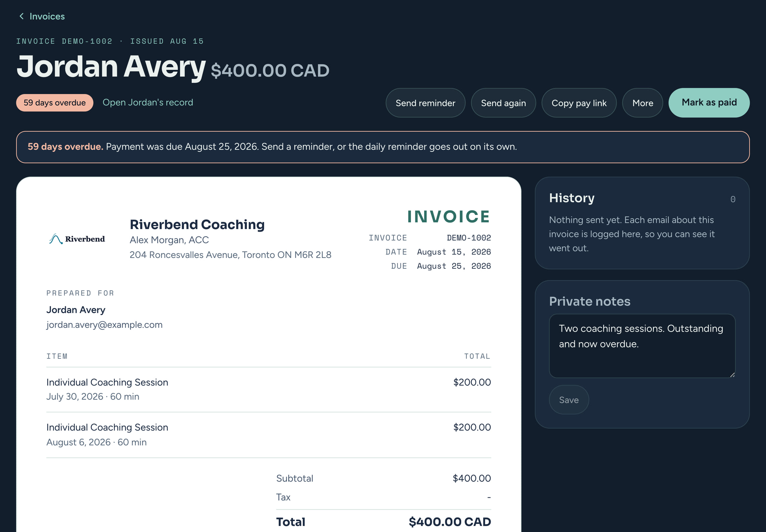This screenshot has height=532, width=766.
Task: Click the Riverbend logo on the invoice
Action: [x=77, y=239]
